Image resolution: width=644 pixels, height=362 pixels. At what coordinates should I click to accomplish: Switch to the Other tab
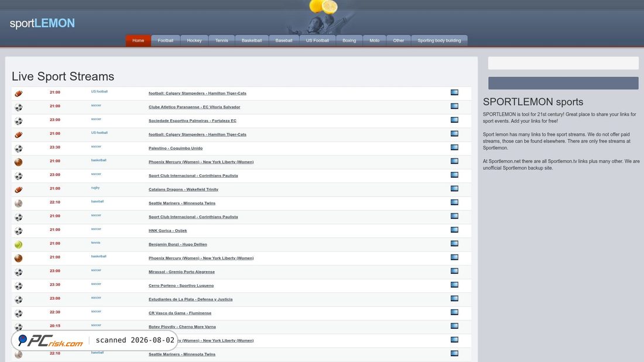coord(398,40)
